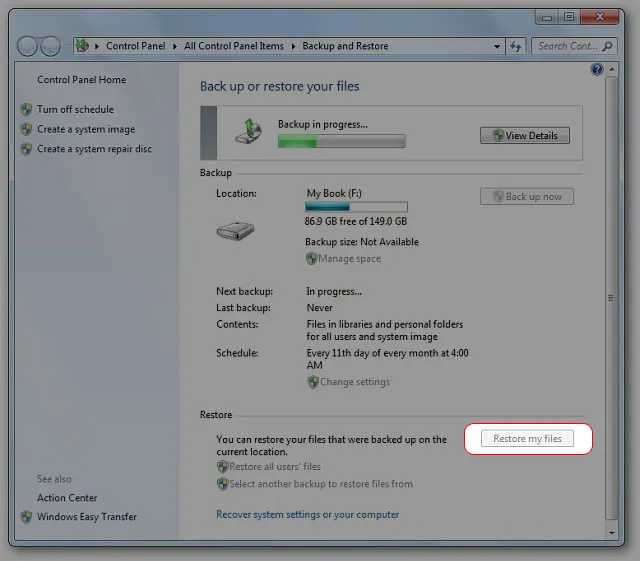Select the Backup and Restore breadcrumb item
This screenshot has height=561, width=640.
(345, 46)
